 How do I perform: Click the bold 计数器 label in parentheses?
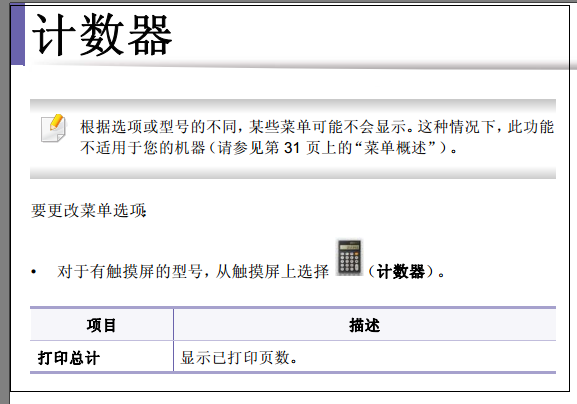coord(401,272)
